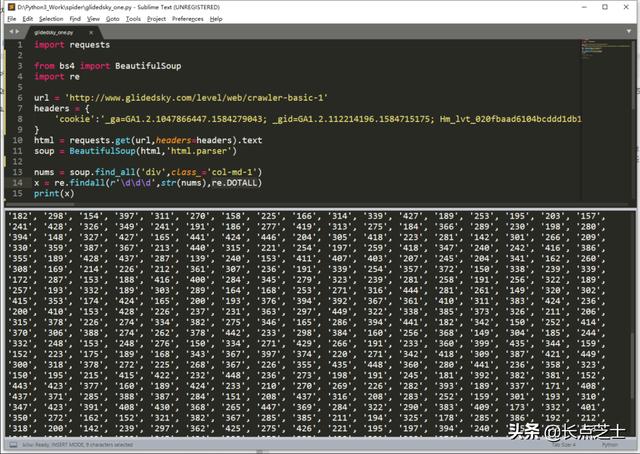
Task: Open the Help menu
Action: click(x=216, y=19)
